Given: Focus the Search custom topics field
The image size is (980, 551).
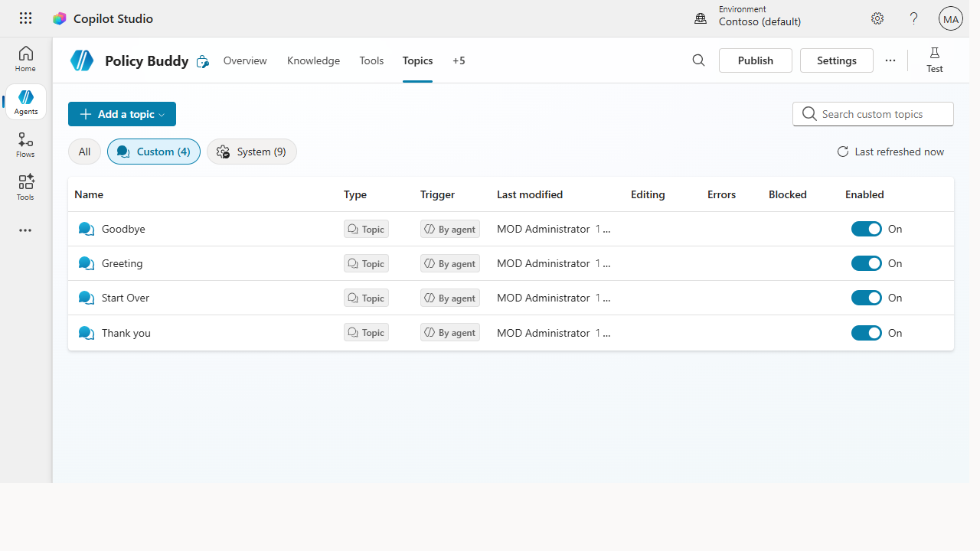Looking at the screenshot, I should (x=873, y=114).
